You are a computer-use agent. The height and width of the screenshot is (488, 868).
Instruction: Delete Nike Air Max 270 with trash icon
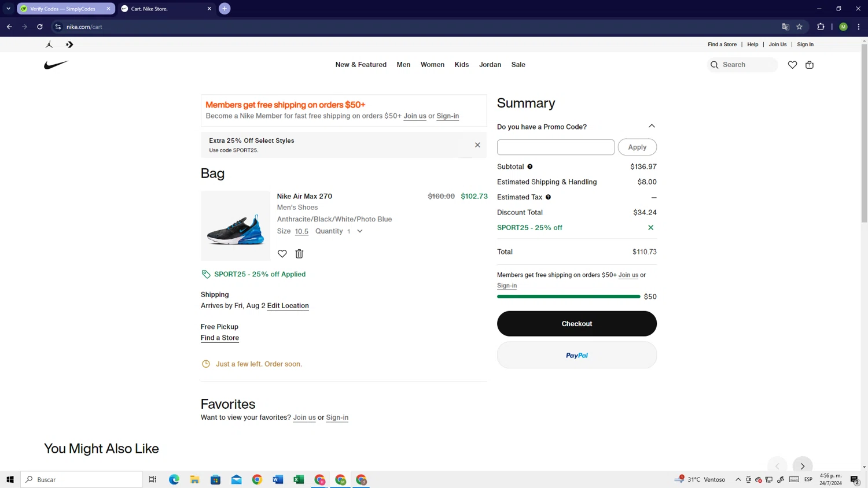299,254
